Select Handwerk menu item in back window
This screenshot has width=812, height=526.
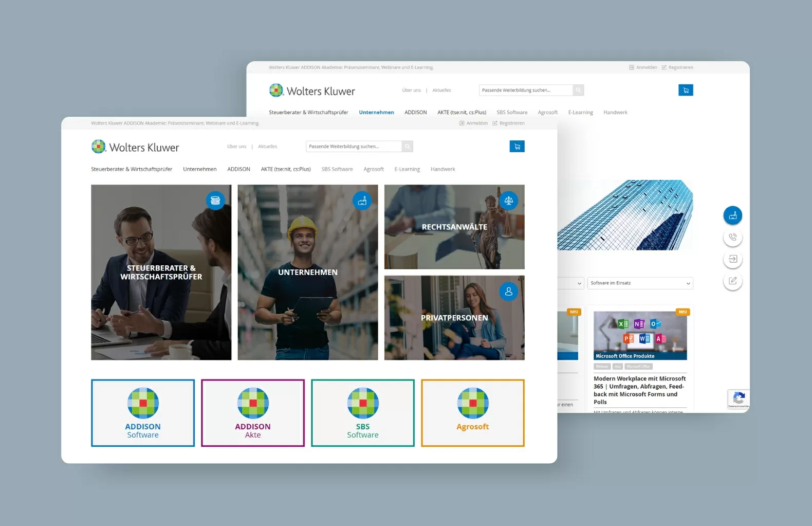(616, 113)
